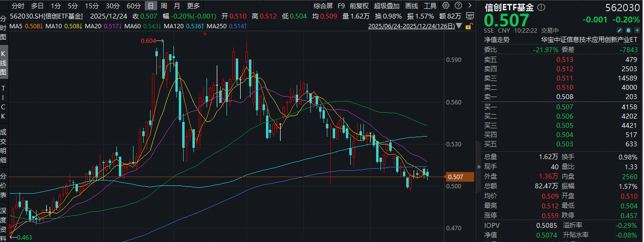This screenshot has width=644, height=242.
Task: Click the pencil edit note icon
Action: tap(621, 30)
